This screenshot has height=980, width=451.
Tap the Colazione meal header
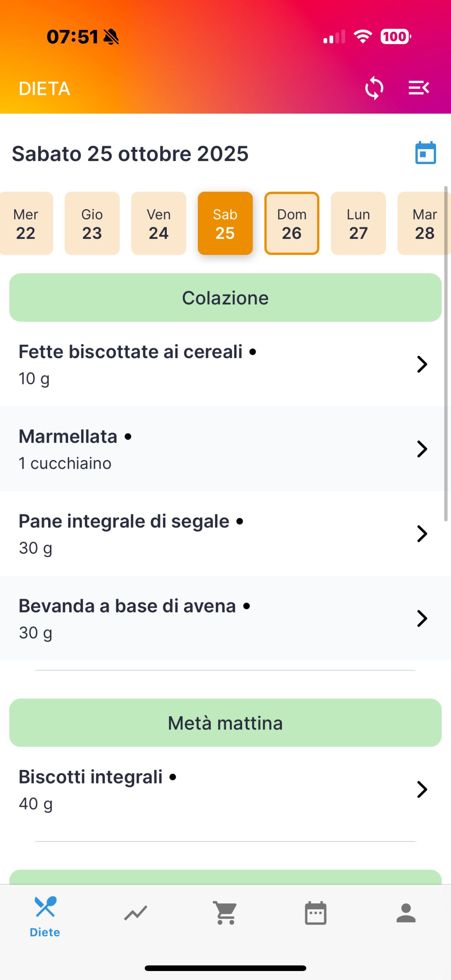[225, 298]
